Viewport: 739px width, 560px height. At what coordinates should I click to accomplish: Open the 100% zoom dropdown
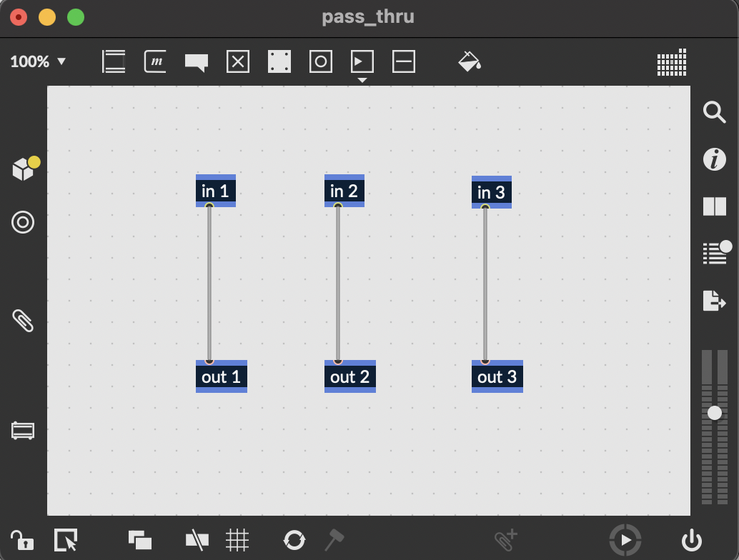pyautogui.click(x=38, y=61)
